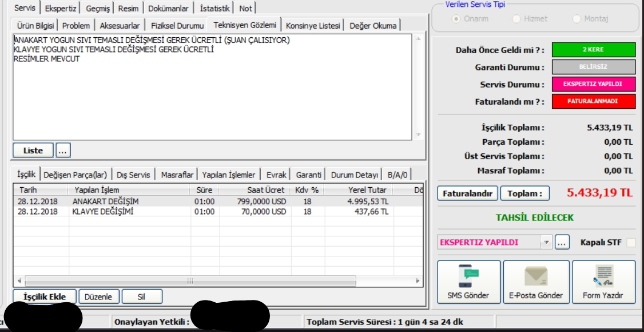Click the İşçilik Ekle button

point(45,297)
